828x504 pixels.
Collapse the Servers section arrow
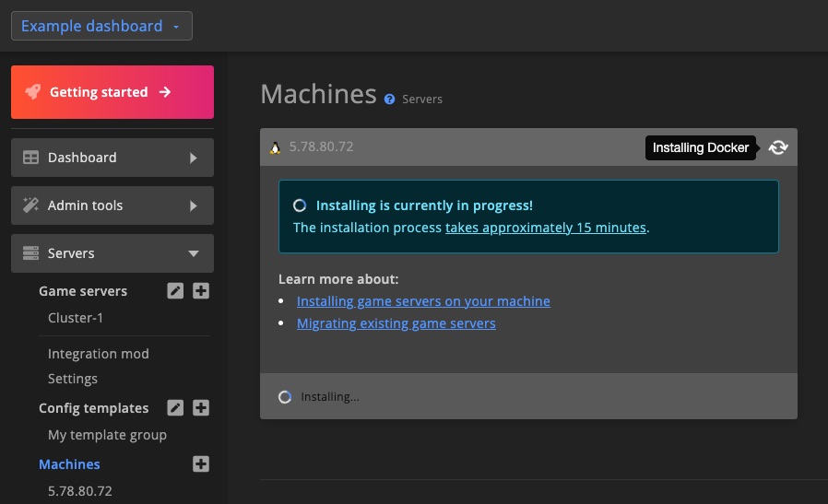(194, 254)
